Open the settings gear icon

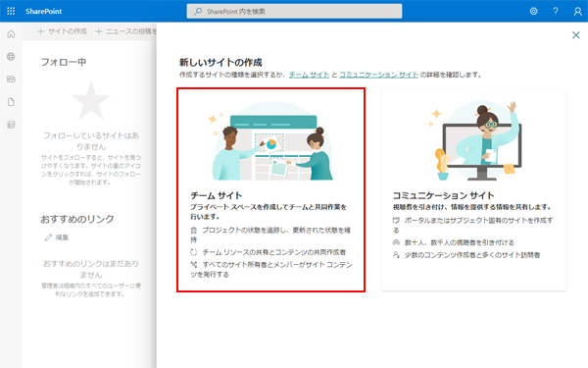[533, 11]
